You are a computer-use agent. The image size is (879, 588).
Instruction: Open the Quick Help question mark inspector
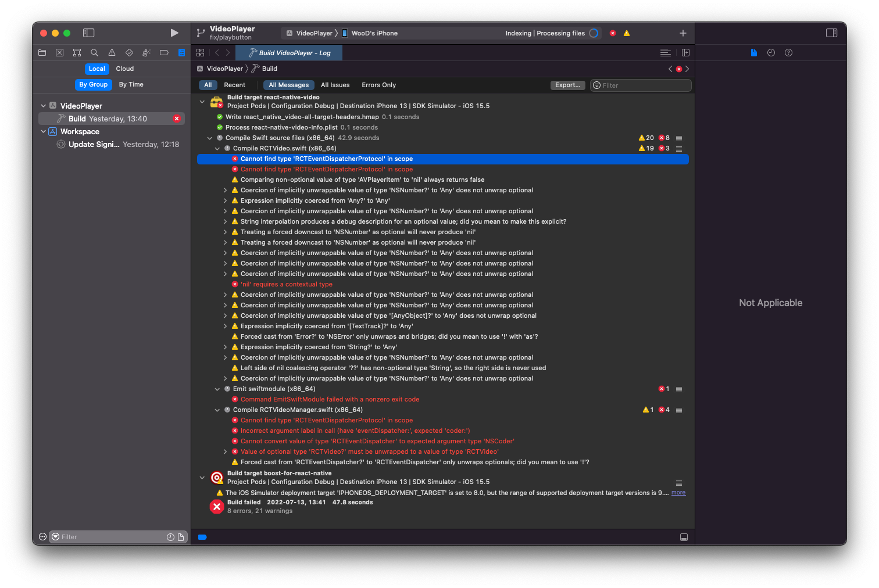[x=788, y=52]
